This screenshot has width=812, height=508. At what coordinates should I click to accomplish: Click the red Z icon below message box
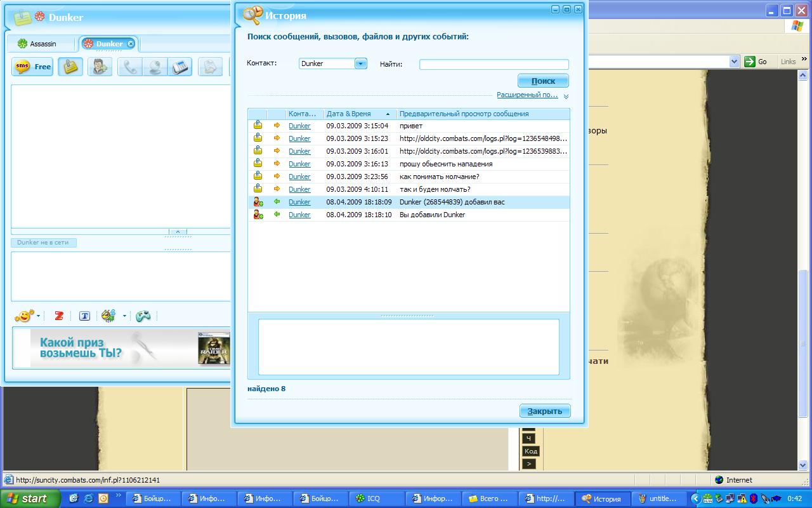pos(59,316)
